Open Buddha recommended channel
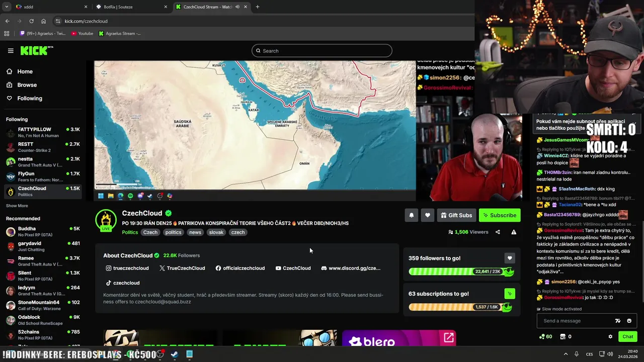Image resolution: width=644 pixels, height=362 pixels. 43,232
